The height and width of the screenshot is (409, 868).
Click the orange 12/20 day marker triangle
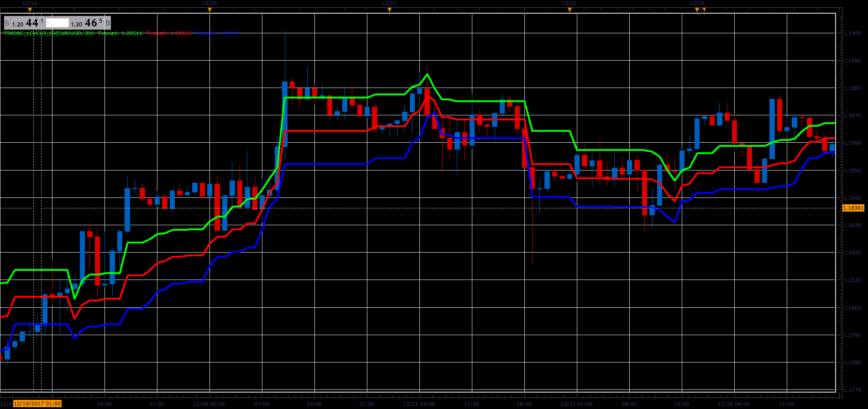(209, 10)
